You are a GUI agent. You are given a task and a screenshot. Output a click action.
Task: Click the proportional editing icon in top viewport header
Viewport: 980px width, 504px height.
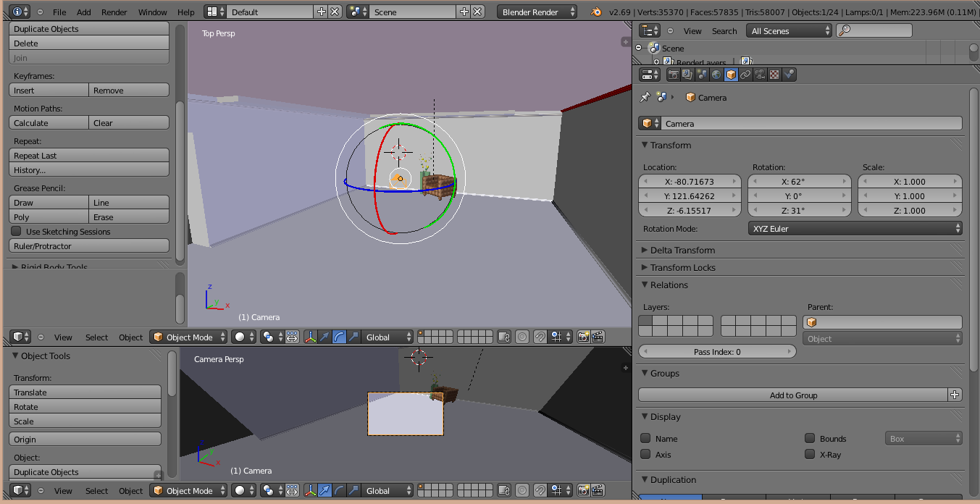coord(522,337)
